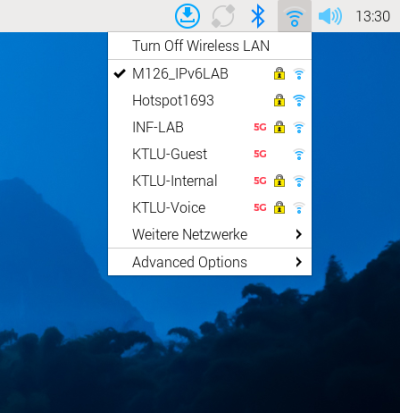The height and width of the screenshot is (413, 400).
Task: Open the speaker volume icon
Action: click(330, 16)
